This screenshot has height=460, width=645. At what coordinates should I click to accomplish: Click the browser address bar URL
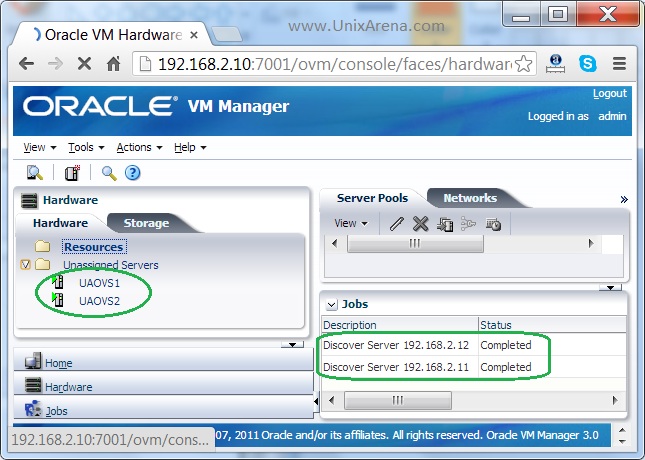point(334,64)
